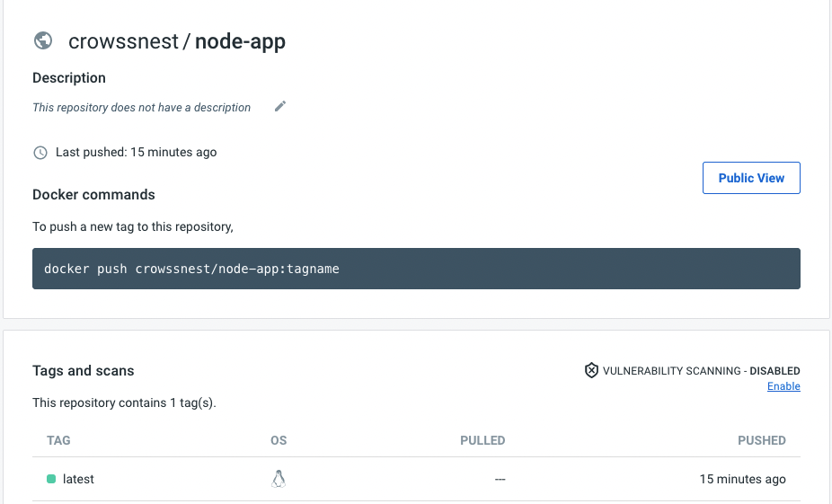Click 'This repository does not have a description' text
832x504 pixels.
(141, 107)
